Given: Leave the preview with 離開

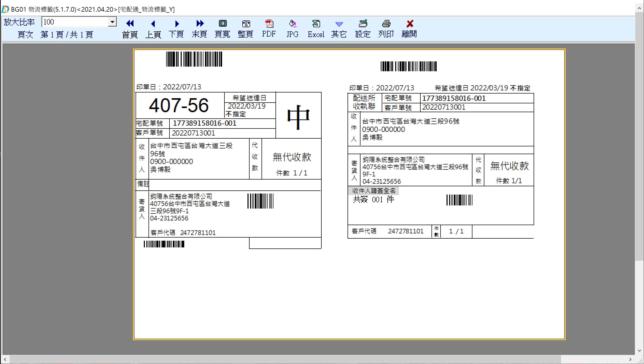Looking at the screenshot, I should tap(409, 29).
